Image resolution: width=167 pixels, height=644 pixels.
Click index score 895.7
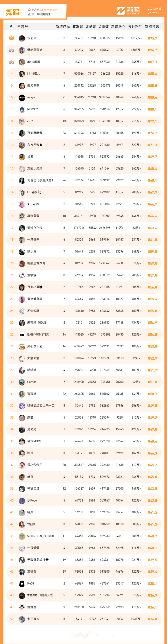click(152, 39)
